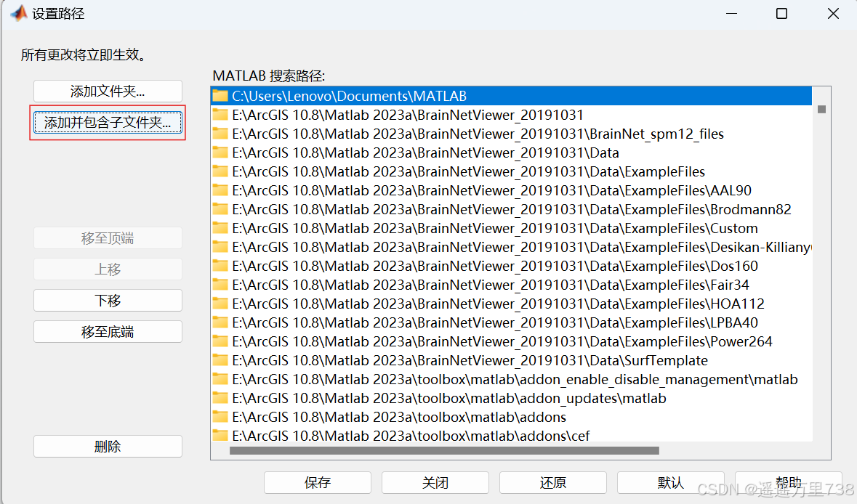Select the ExampleFiles\Brodmann82 path row
Viewport: 857px width, 504px height.
point(511,209)
